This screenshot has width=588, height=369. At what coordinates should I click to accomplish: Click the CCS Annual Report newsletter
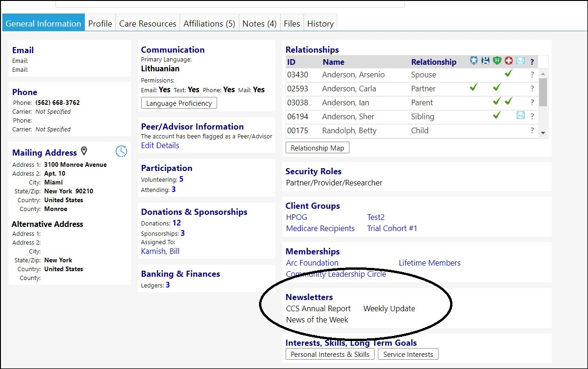(318, 308)
